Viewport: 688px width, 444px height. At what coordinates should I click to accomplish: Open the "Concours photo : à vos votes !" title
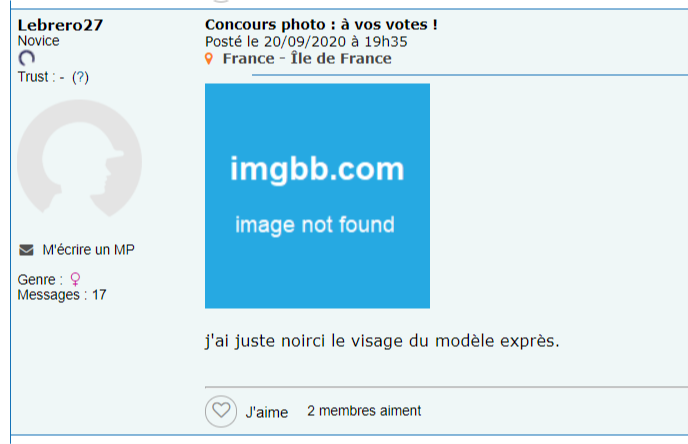321,24
